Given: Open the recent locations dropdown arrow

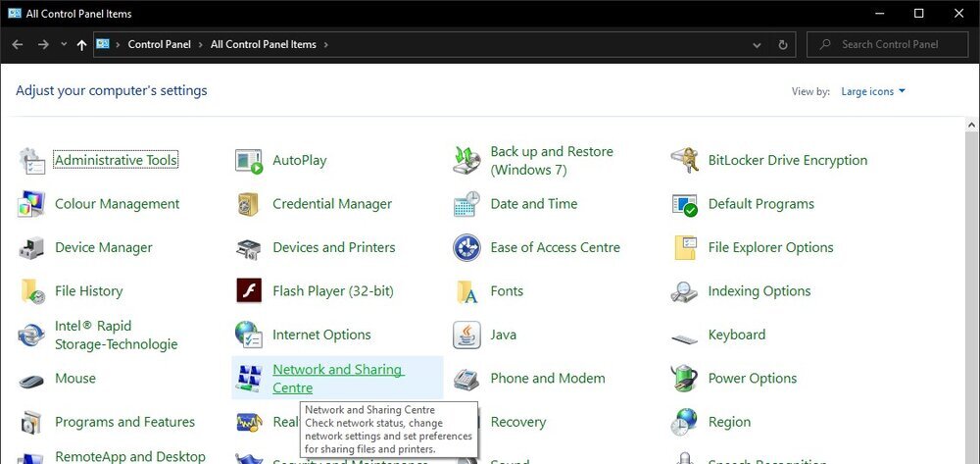Looking at the screenshot, I should [64, 44].
